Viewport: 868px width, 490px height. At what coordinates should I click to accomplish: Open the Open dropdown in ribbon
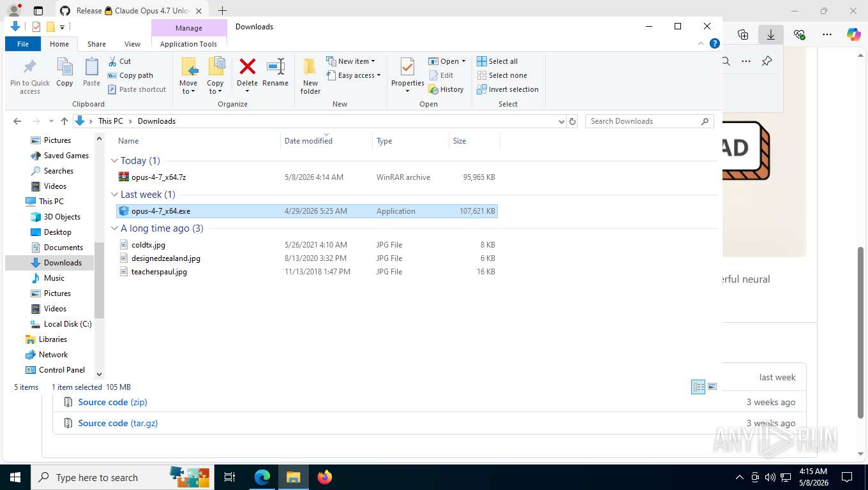[447, 61]
